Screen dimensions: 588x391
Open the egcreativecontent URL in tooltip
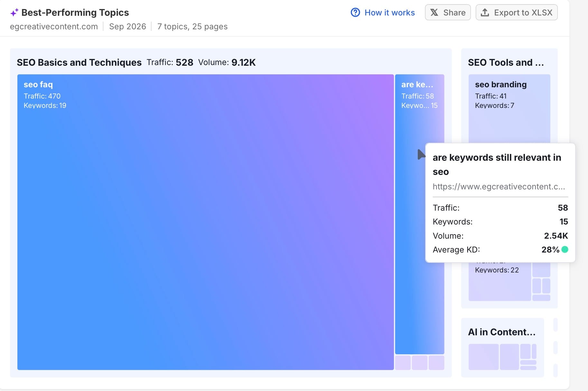coord(499,186)
